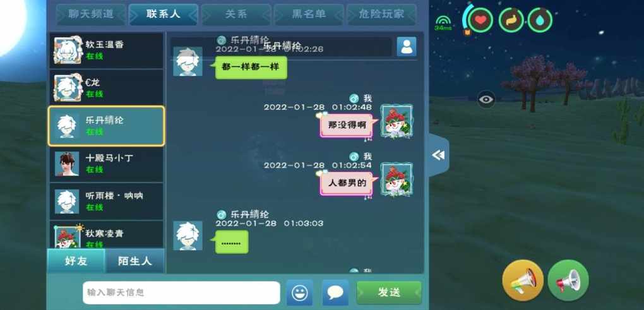Click the 发送 send button
Image resolution: width=644 pixels, height=310 pixels.
point(389,293)
